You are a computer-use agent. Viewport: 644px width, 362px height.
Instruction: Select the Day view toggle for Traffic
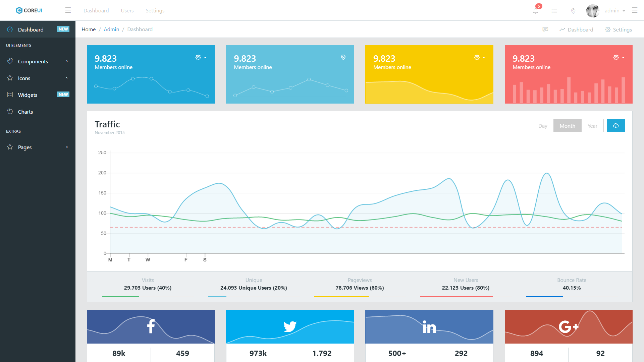point(542,126)
